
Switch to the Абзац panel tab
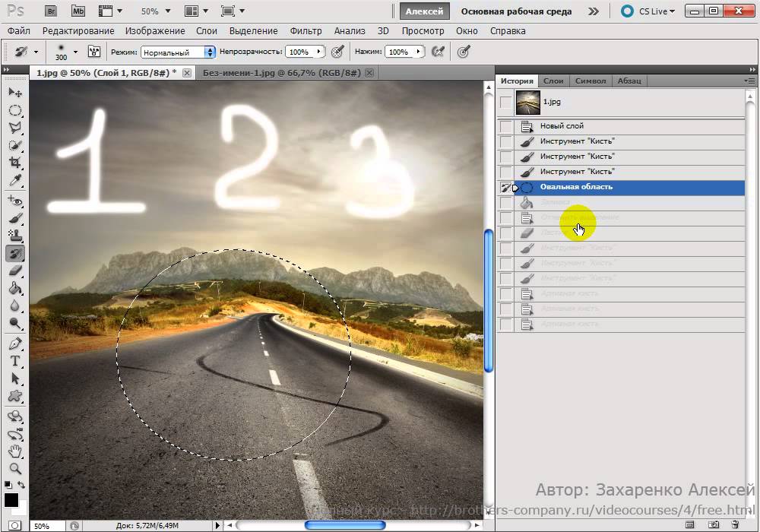coord(629,81)
